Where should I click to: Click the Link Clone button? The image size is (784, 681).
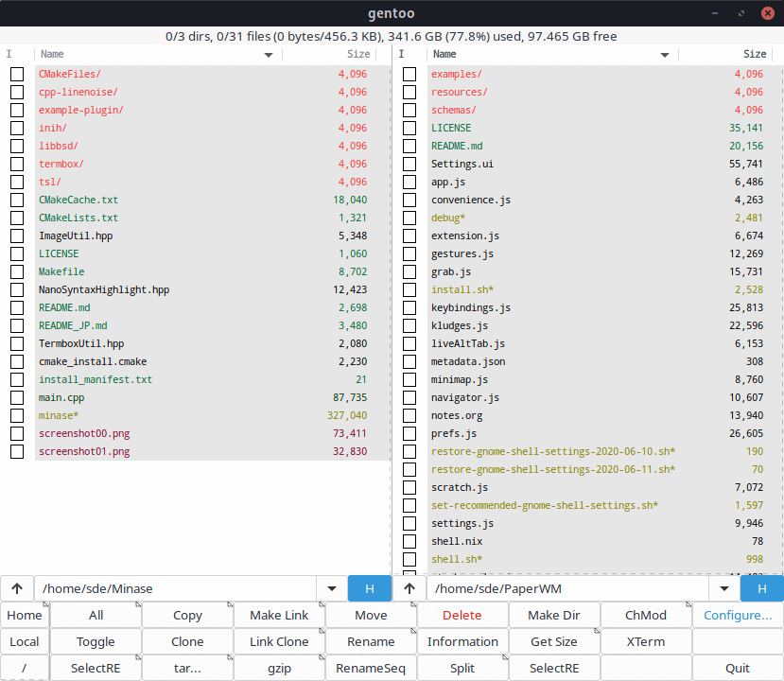[x=279, y=641]
